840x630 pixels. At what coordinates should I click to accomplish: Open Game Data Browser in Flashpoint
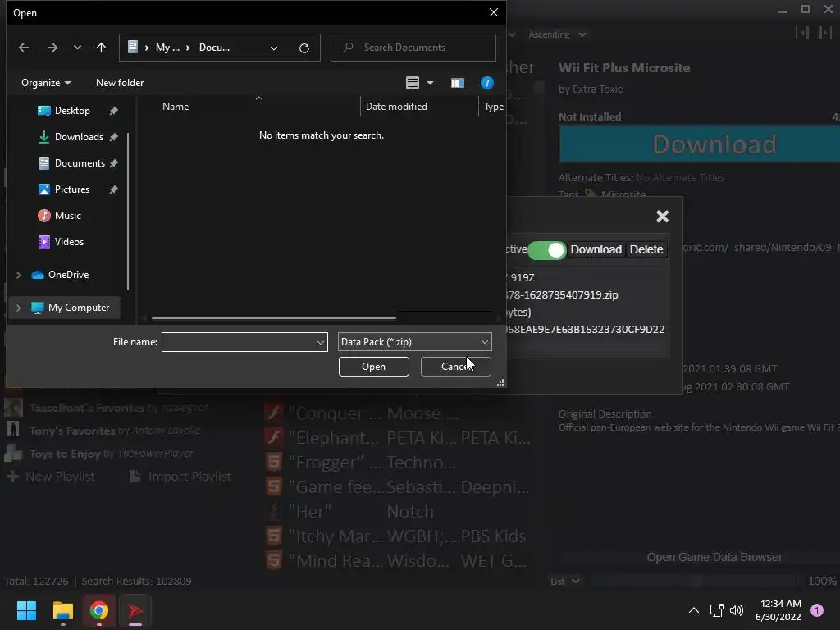point(714,557)
